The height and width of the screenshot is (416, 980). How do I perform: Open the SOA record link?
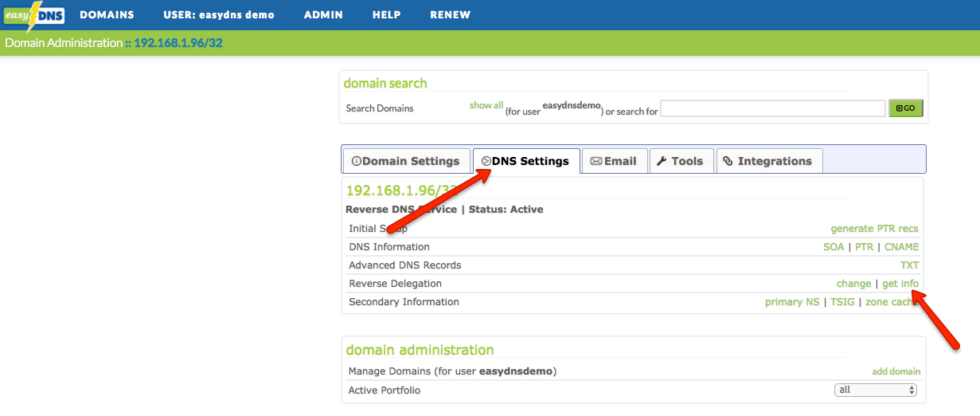833,247
